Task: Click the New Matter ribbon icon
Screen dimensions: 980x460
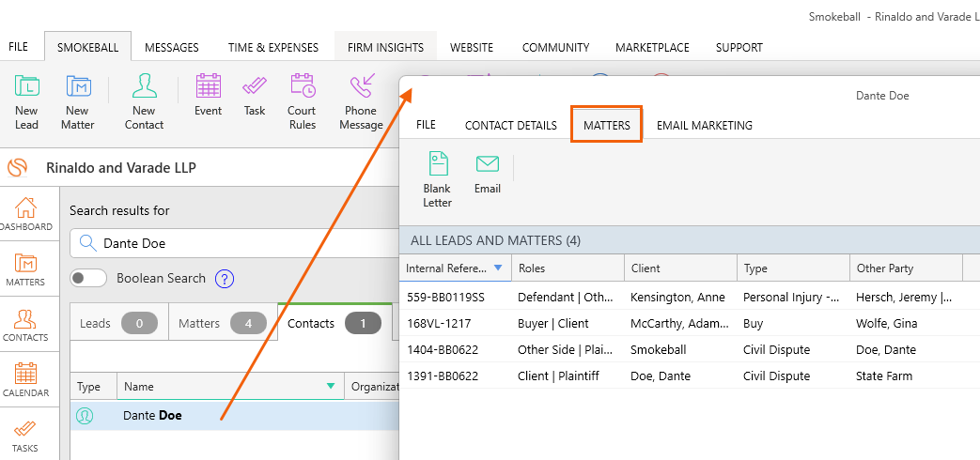Action: tap(78, 101)
